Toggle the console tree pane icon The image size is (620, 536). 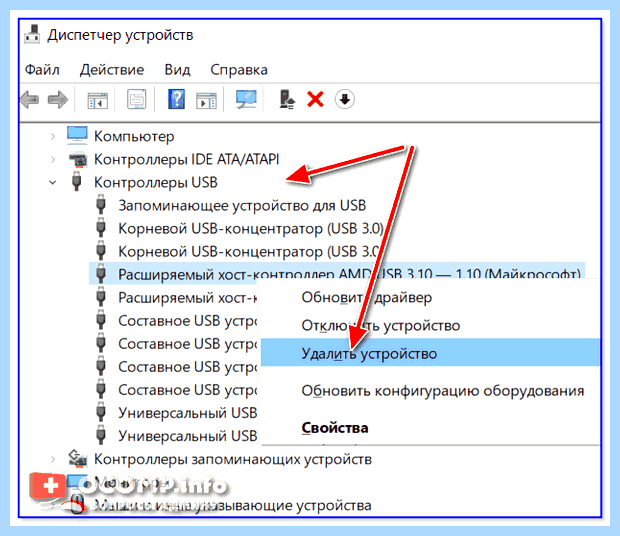(x=97, y=100)
